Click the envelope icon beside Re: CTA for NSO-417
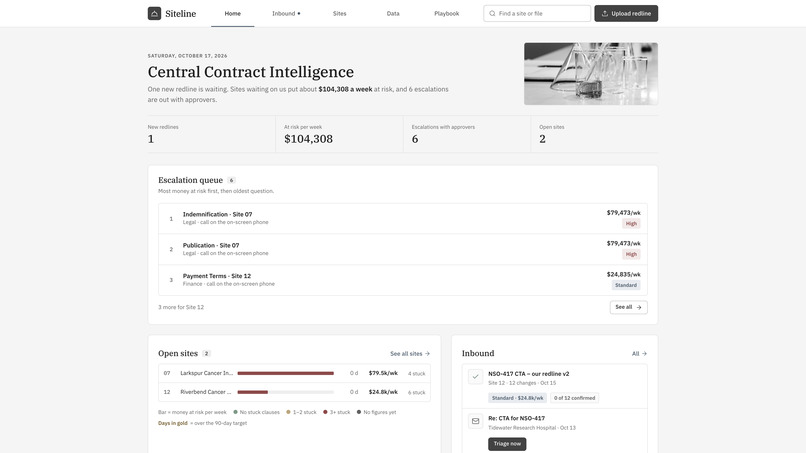This screenshot has width=806, height=453. [x=475, y=421]
